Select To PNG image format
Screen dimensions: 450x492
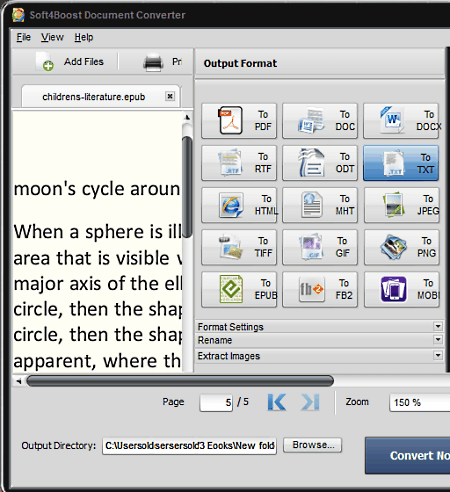pyautogui.click(x=402, y=247)
